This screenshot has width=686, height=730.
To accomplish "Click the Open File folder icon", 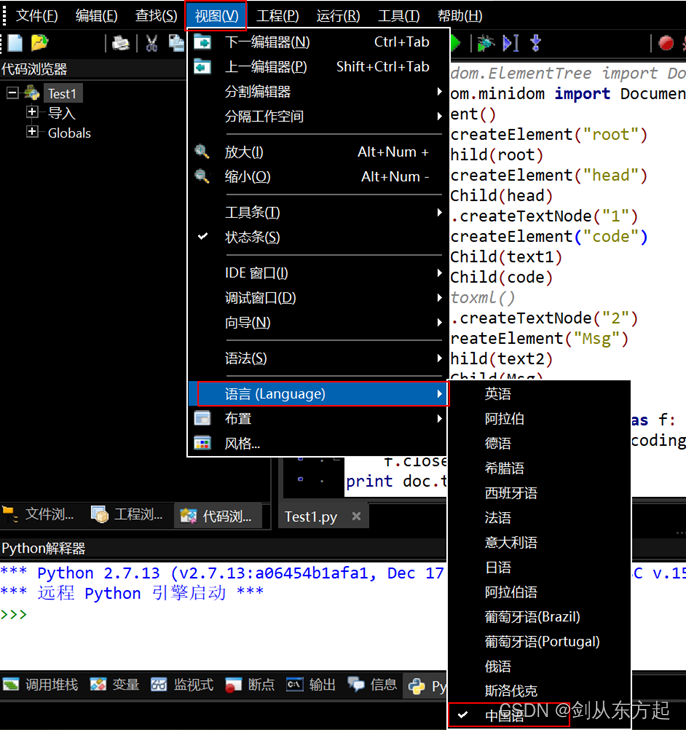I will coord(40,43).
